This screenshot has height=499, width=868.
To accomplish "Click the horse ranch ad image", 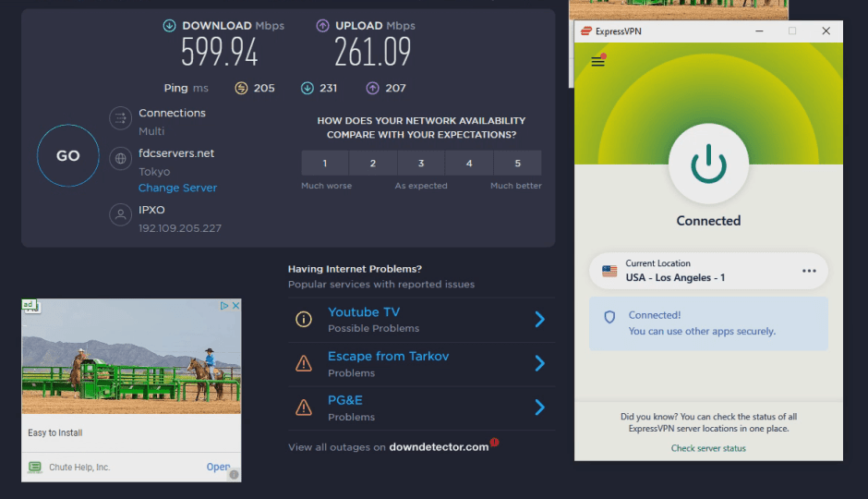I will [x=131, y=357].
